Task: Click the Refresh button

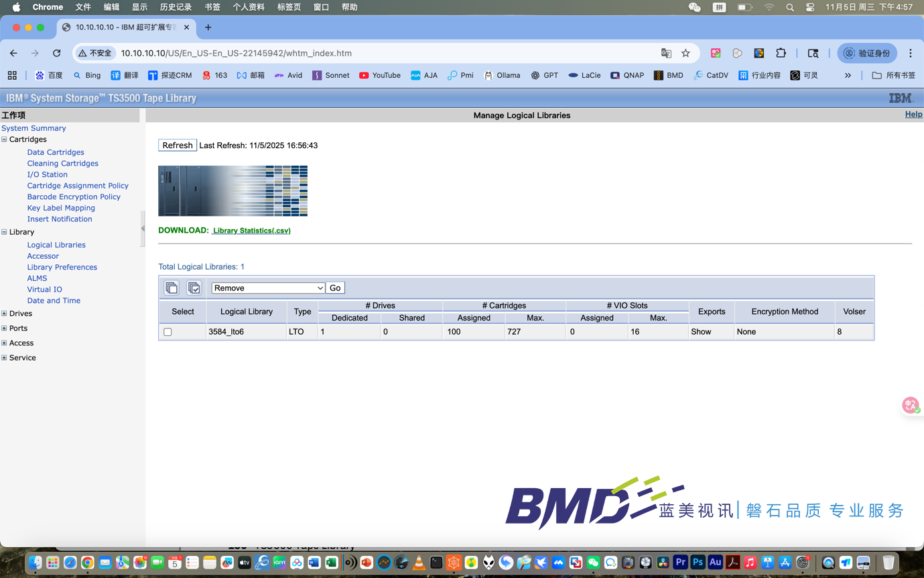Action: pyautogui.click(x=178, y=146)
